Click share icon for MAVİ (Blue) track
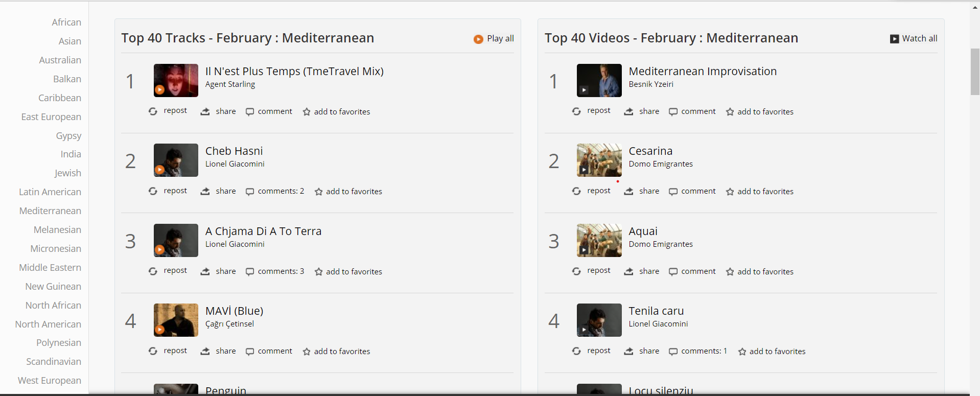The height and width of the screenshot is (396, 980). coord(205,352)
